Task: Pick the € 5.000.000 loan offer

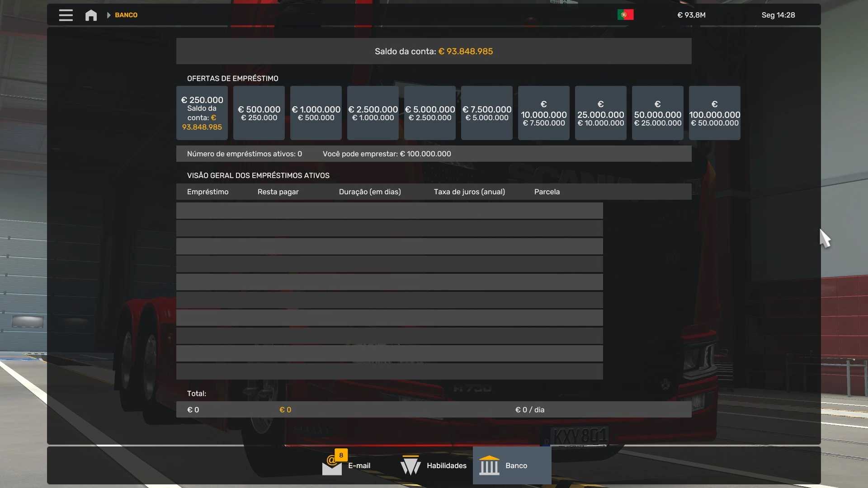Action: click(x=430, y=113)
